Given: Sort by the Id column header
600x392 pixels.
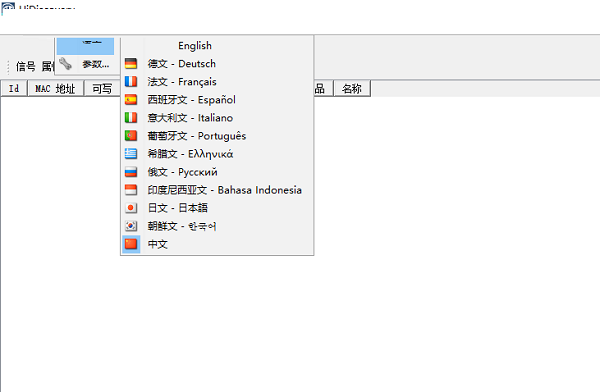Looking at the screenshot, I should tap(14, 88).
